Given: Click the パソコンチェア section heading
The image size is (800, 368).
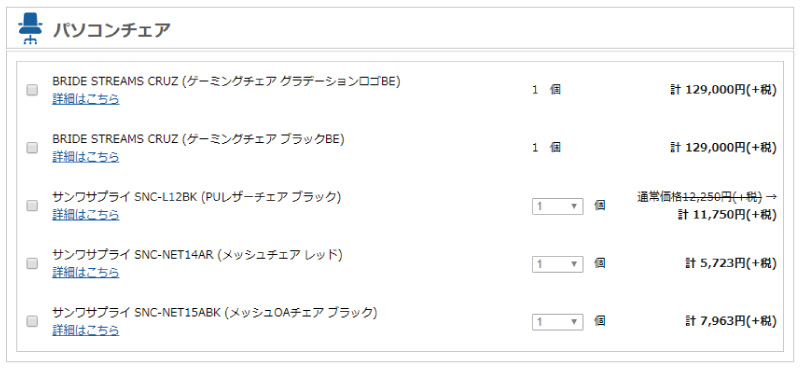Looking at the screenshot, I should [112, 30].
